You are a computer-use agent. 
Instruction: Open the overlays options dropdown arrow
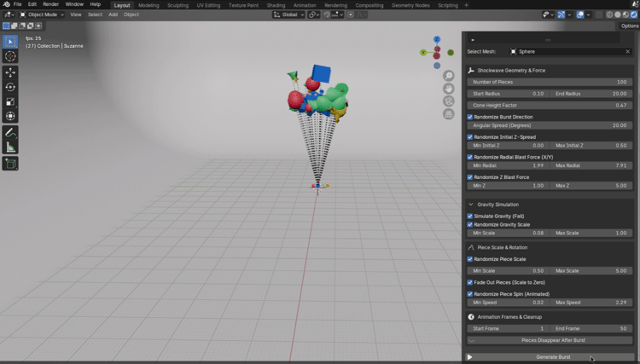click(588, 14)
